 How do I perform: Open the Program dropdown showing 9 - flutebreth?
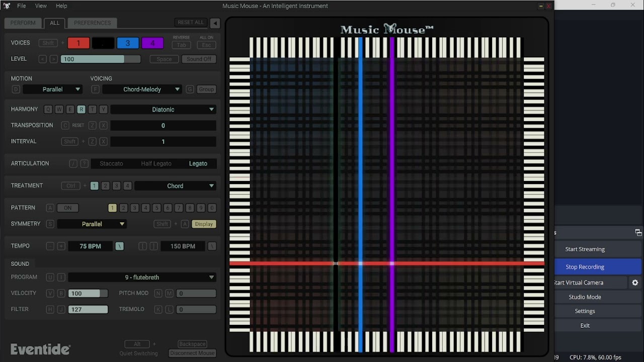click(x=142, y=278)
